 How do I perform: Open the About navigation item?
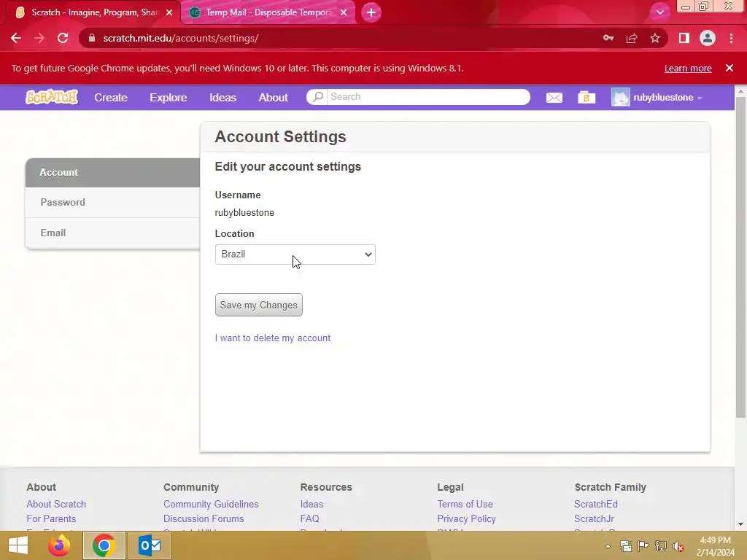point(273,98)
